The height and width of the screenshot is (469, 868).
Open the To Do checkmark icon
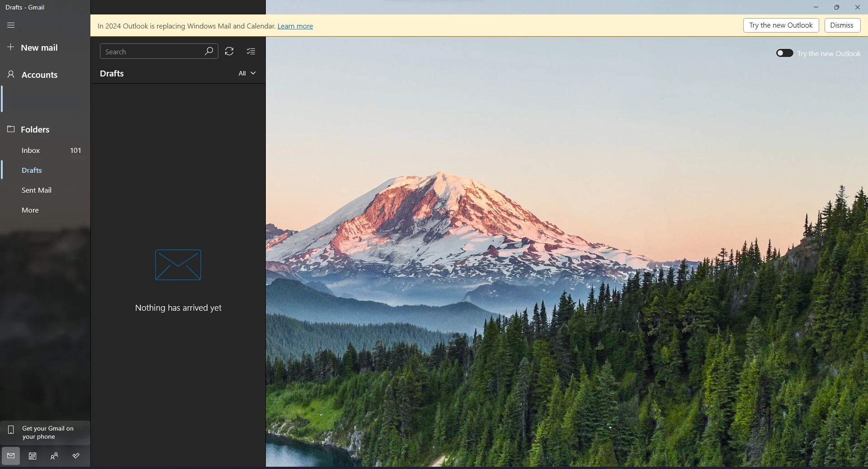[x=76, y=456]
